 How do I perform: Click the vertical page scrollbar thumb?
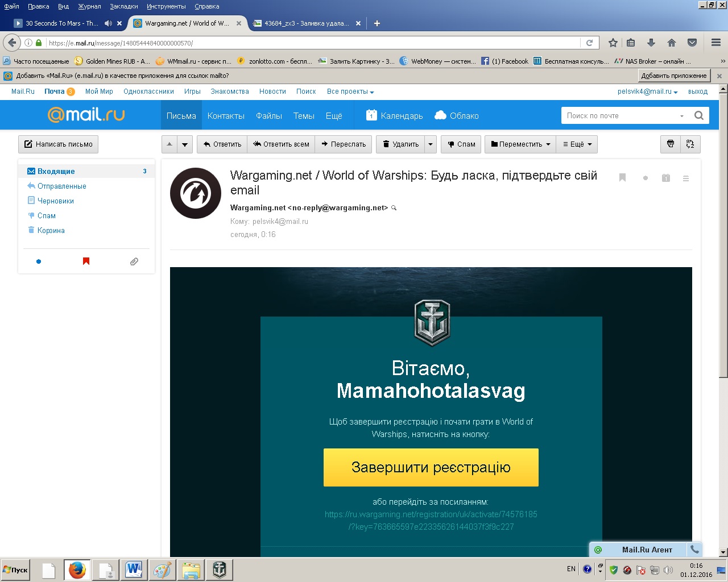(x=723, y=236)
